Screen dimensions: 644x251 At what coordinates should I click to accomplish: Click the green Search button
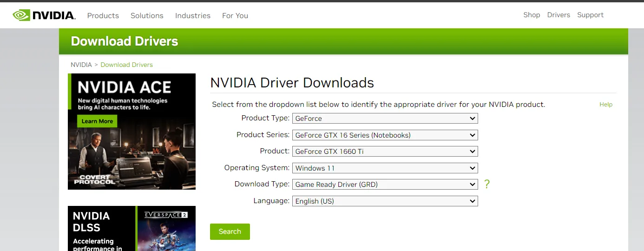click(x=230, y=231)
